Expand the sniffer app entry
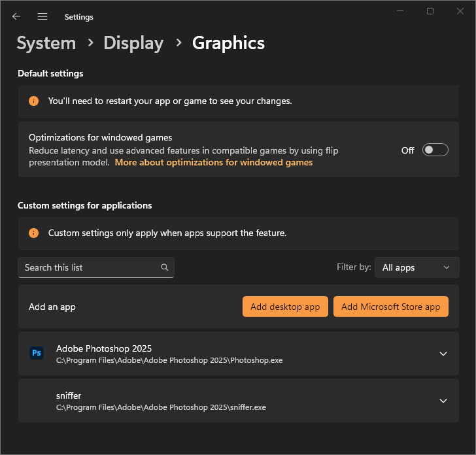Screen dimensions: 476x455 443,401
